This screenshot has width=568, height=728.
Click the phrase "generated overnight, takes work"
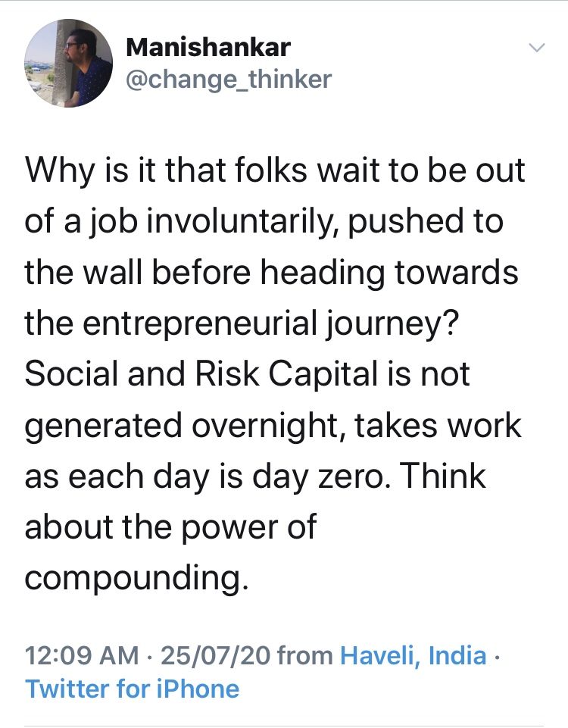[273, 425]
